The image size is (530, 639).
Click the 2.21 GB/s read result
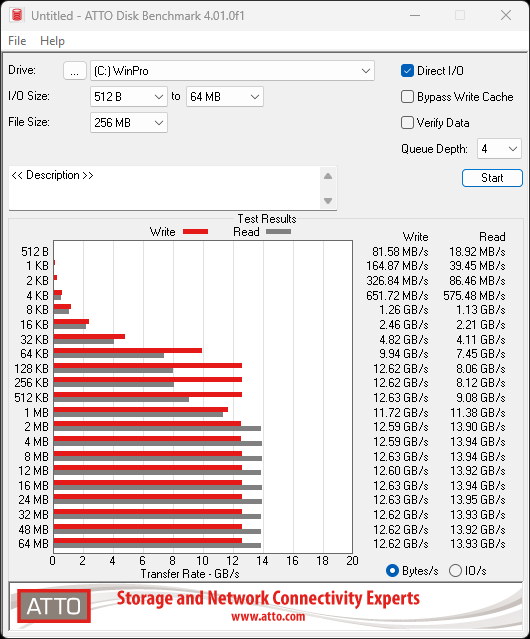coord(481,324)
